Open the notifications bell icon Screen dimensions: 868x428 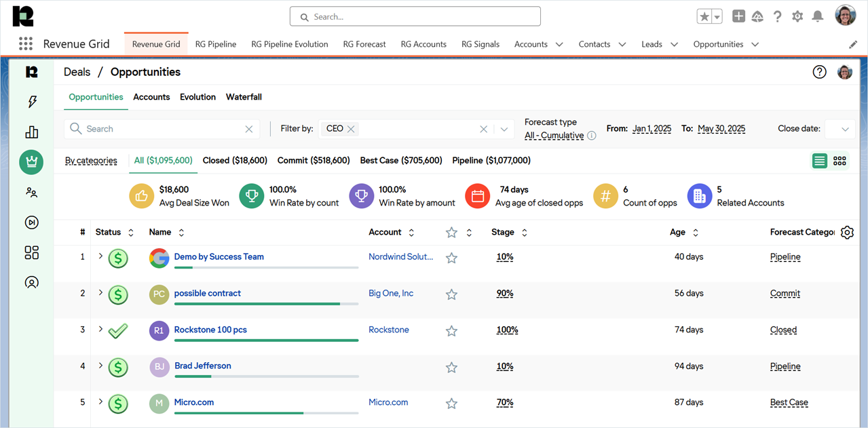tap(818, 16)
